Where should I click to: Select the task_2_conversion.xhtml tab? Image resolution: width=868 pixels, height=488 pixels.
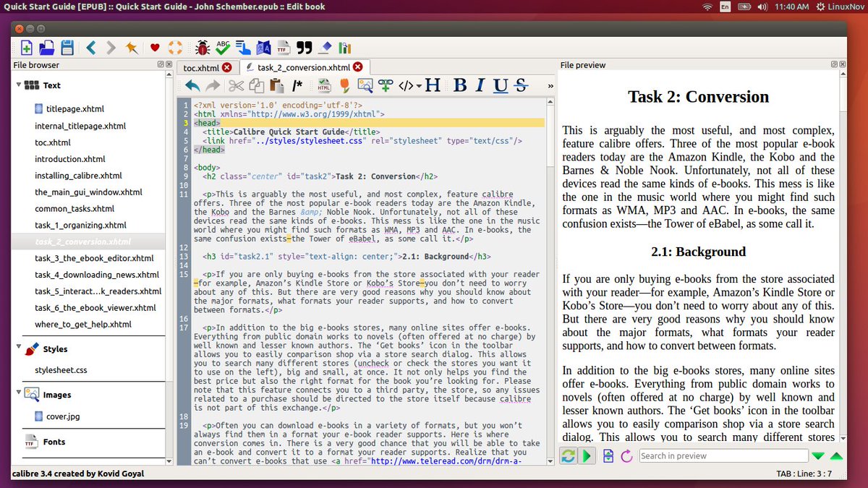point(304,68)
